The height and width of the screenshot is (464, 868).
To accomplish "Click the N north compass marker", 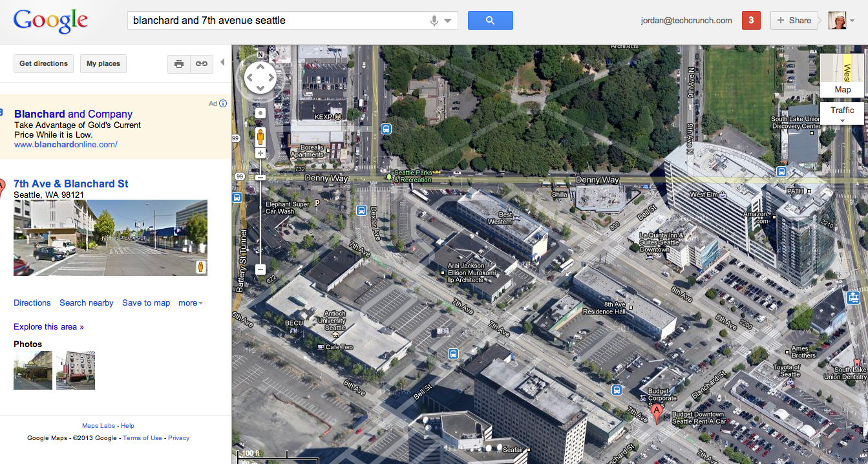I will (x=260, y=55).
